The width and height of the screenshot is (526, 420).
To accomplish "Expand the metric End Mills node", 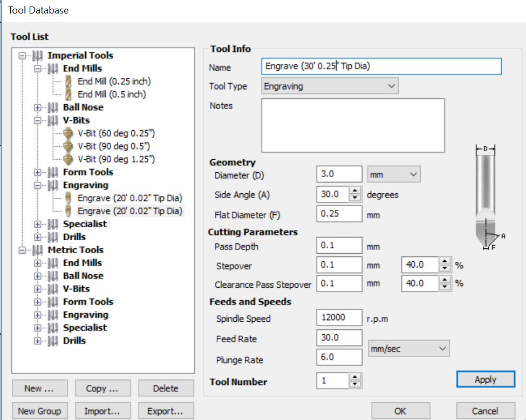I will 38,263.
